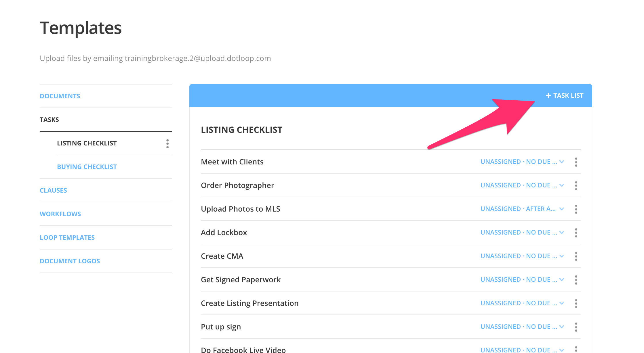Click the plus Task List button
The height and width of the screenshot is (353, 644).
click(565, 95)
